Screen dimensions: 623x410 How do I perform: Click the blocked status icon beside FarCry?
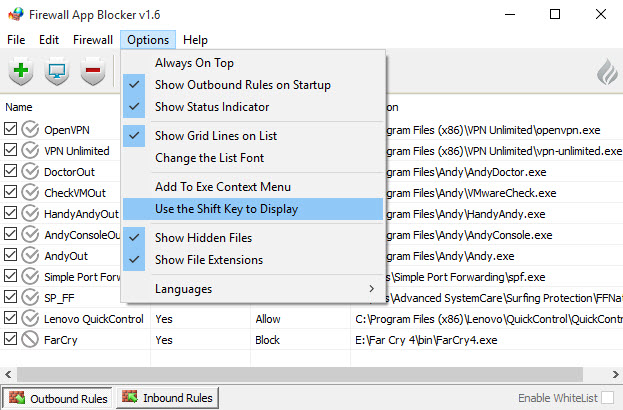click(31, 340)
